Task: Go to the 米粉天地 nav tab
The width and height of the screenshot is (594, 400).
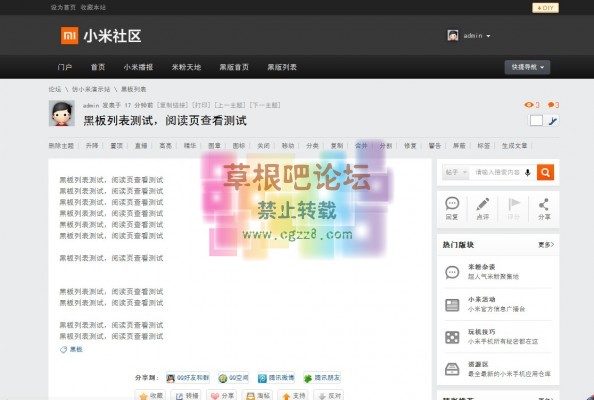Action: (186, 67)
